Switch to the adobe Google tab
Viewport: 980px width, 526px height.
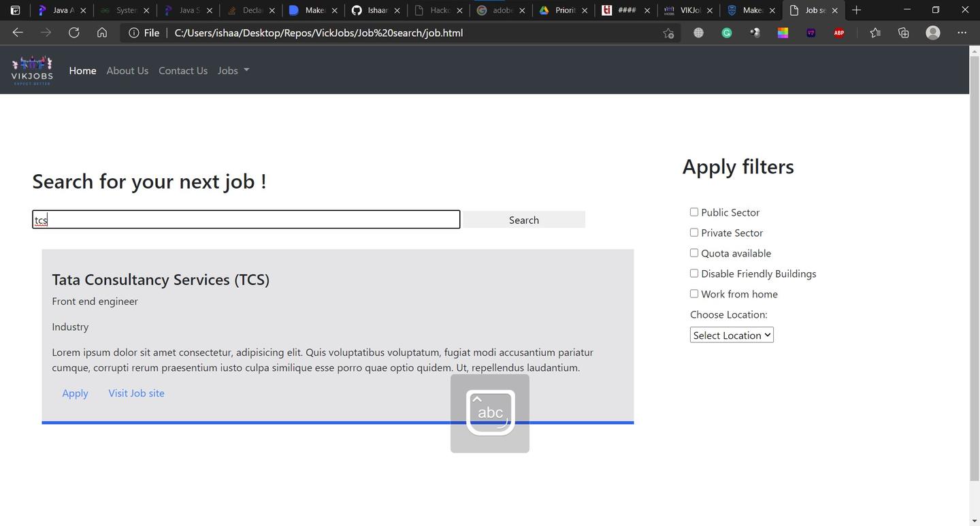[x=501, y=10]
